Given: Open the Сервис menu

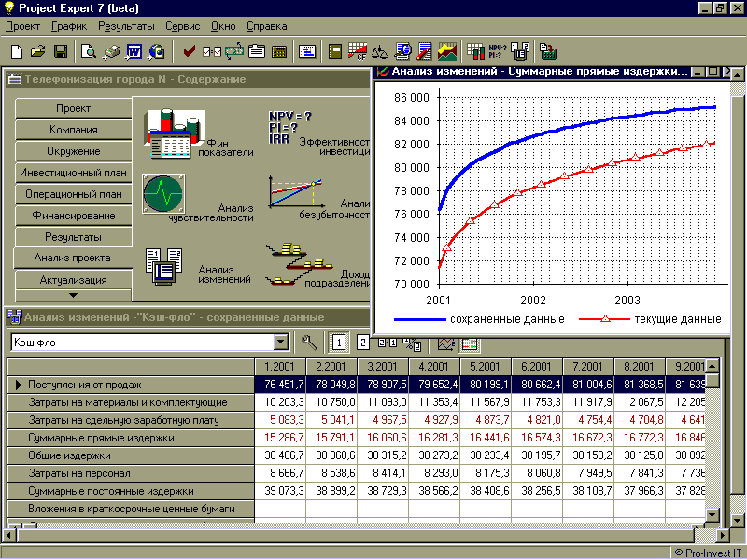Looking at the screenshot, I should tap(182, 26).
